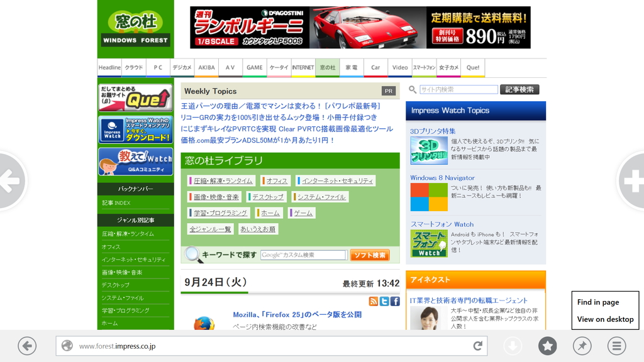Image resolution: width=644 pixels, height=362 pixels.
Task: Open 王道パーツの理由 weekly topic link
Action: point(281,106)
